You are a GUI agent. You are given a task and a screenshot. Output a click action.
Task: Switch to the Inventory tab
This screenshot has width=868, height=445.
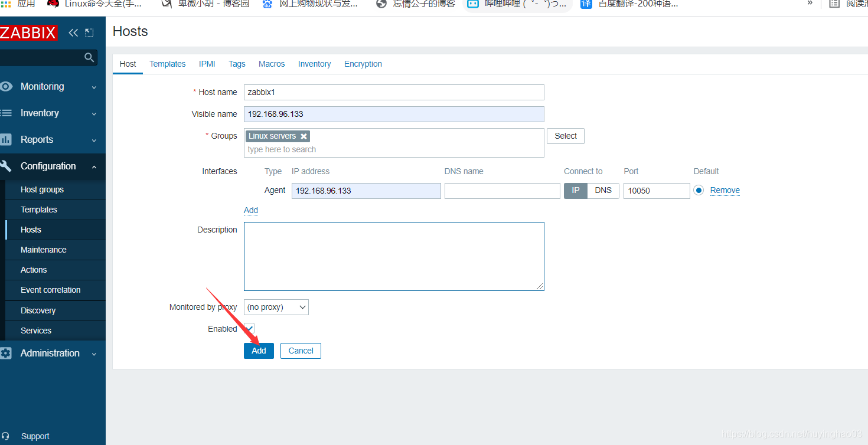click(x=314, y=64)
